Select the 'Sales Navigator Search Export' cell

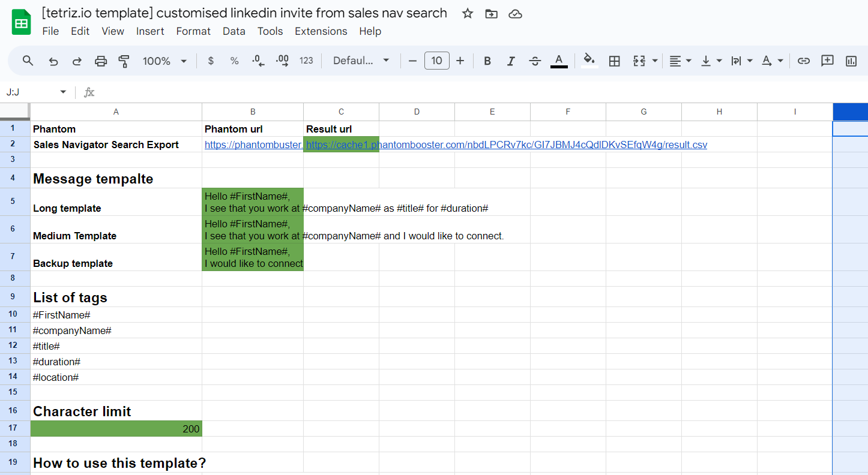point(116,145)
